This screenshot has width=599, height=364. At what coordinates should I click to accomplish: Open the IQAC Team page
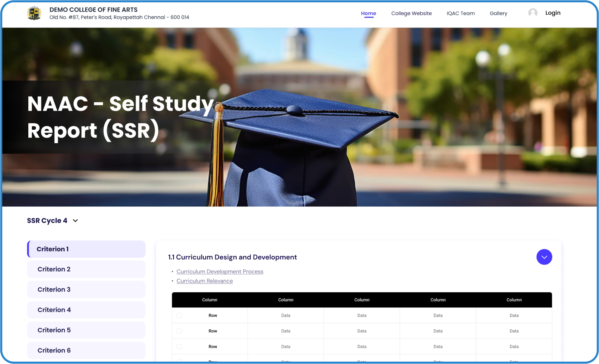(x=461, y=13)
